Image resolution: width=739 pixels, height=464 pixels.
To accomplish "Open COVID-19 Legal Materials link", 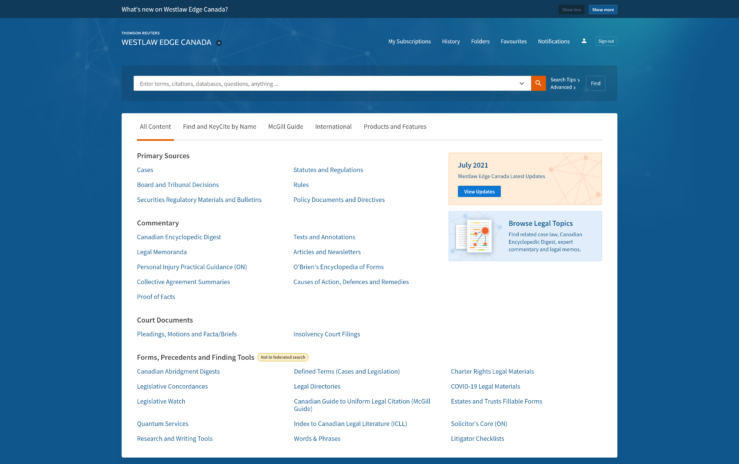I will [485, 386].
